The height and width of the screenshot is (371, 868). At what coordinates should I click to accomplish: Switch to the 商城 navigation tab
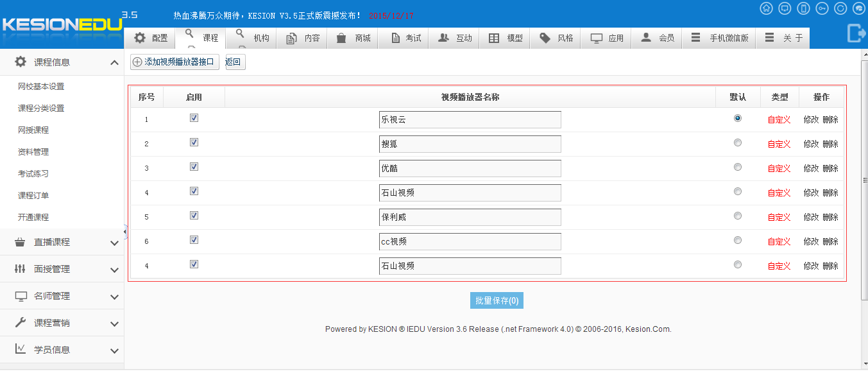point(354,38)
